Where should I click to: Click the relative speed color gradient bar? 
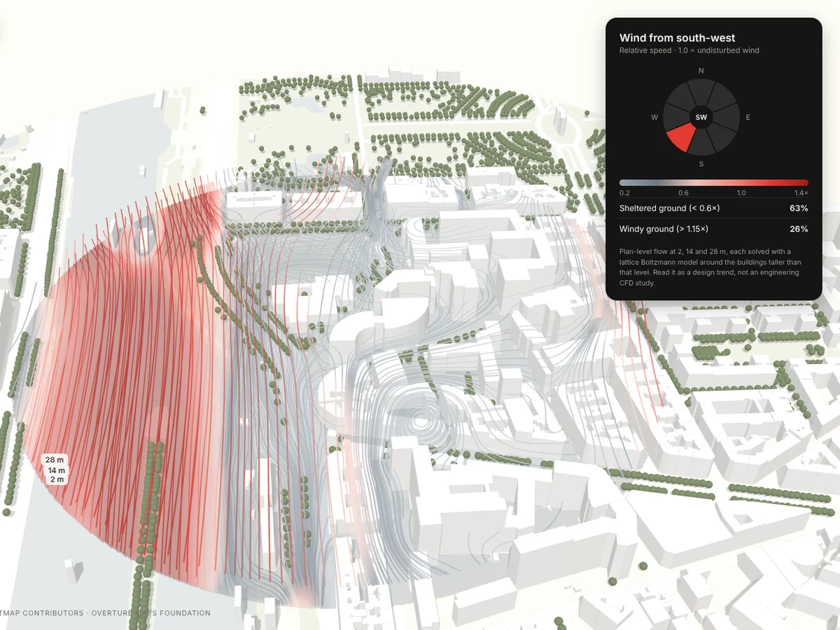click(714, 183)
